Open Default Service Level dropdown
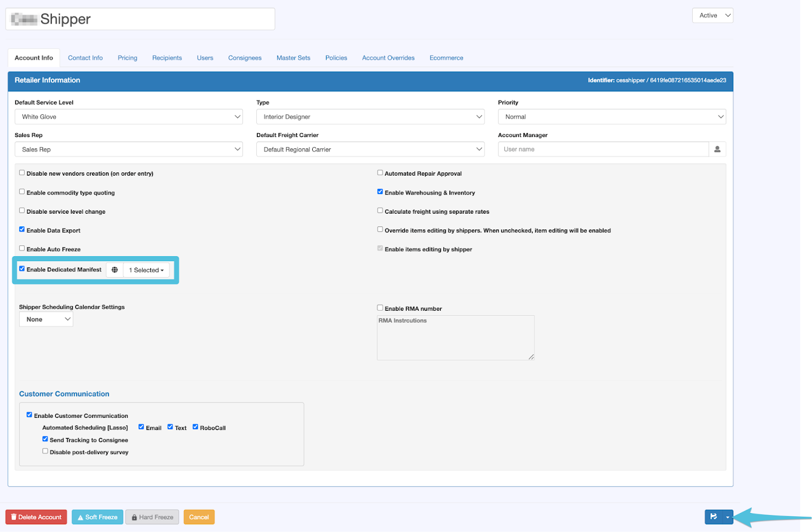Screen dimensions: 812x532 (x=129, y=117)
